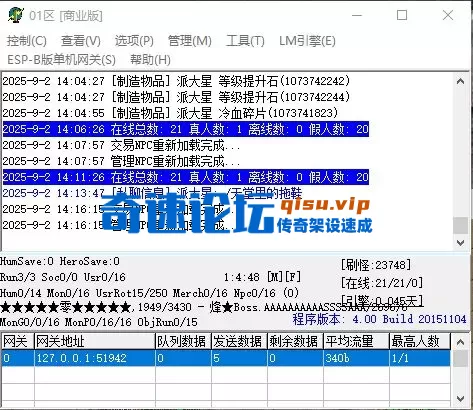Select log line 14:07:57 管理NPC重新加载完成
The height and width of the screenshot is (410, 473).
tap(121, 161)
